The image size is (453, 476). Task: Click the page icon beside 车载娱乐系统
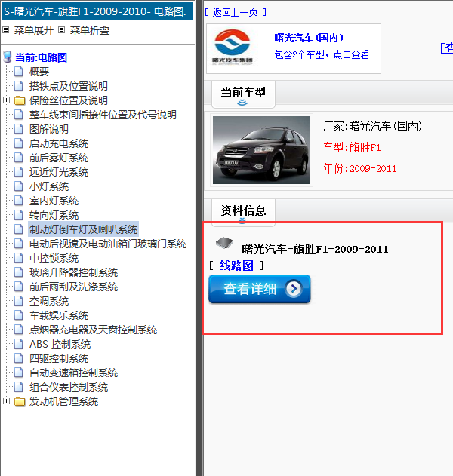click(19, 315)
